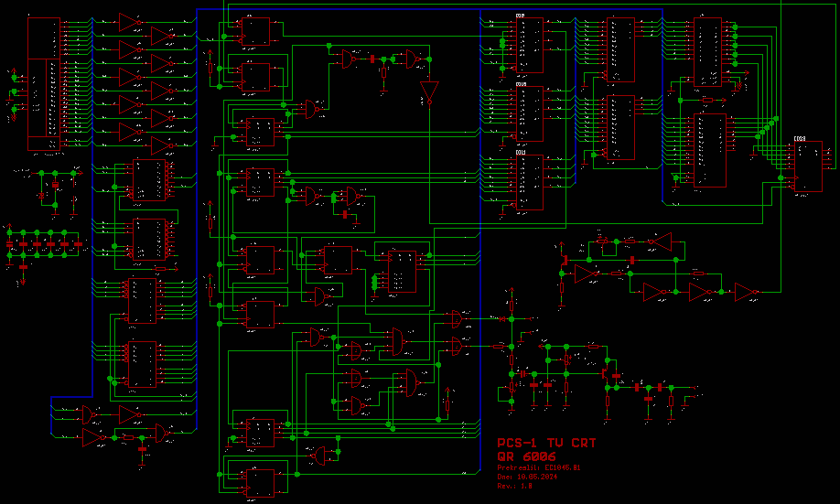This screenshot has height=504, width=840.
Task: Click the PCS-1 TV CRT title text
Action: tap(546, 444)
